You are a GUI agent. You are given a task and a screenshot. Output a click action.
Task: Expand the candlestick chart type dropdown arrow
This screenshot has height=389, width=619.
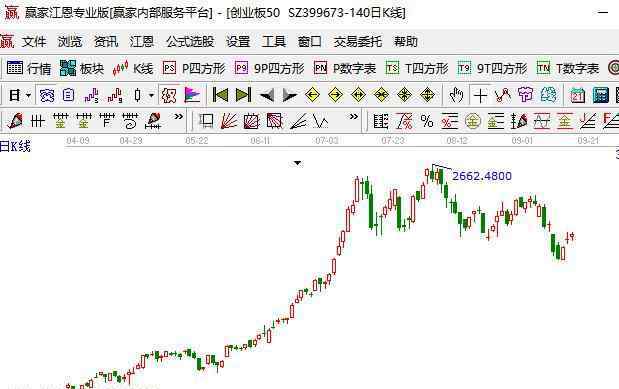(x=151, y=96)
